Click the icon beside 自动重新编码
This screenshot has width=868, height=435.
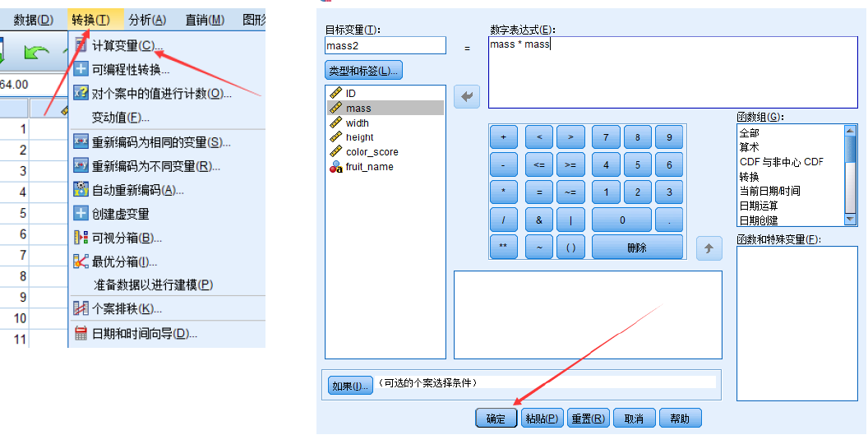click(x=81, y=189)
